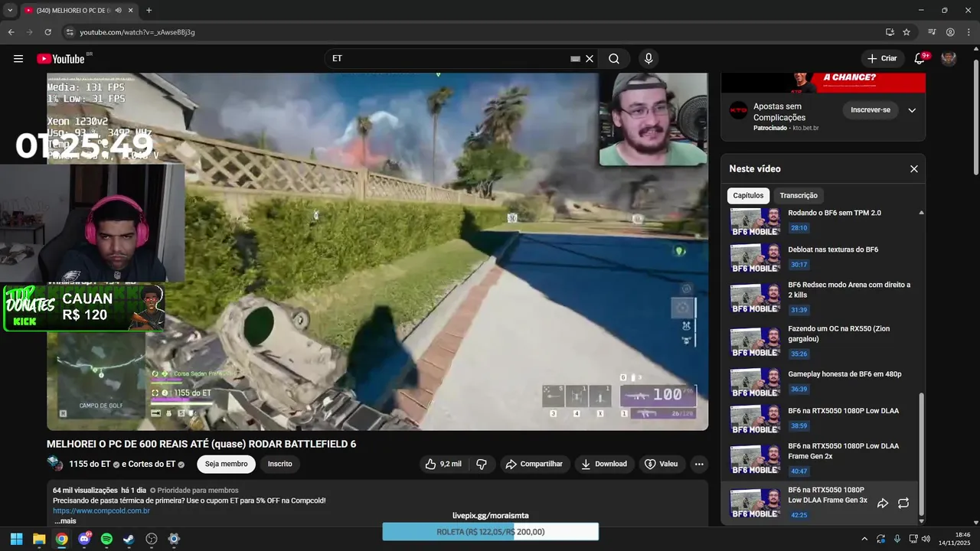Open the Criar upload menu
The height and width of the screenshot is (551, 980).
point(882,59)
